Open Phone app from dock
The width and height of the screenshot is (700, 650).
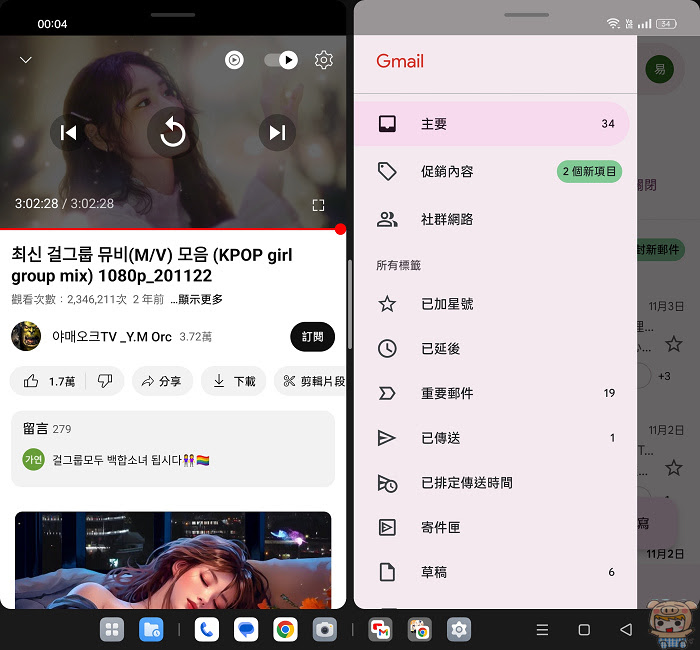207,629
